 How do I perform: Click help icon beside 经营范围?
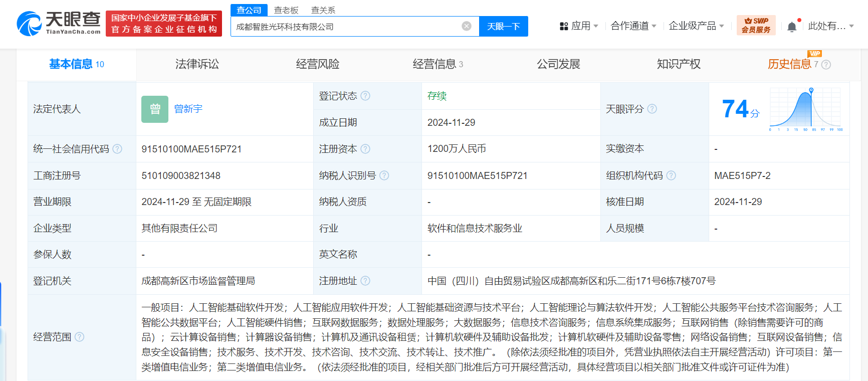point(79,337)
